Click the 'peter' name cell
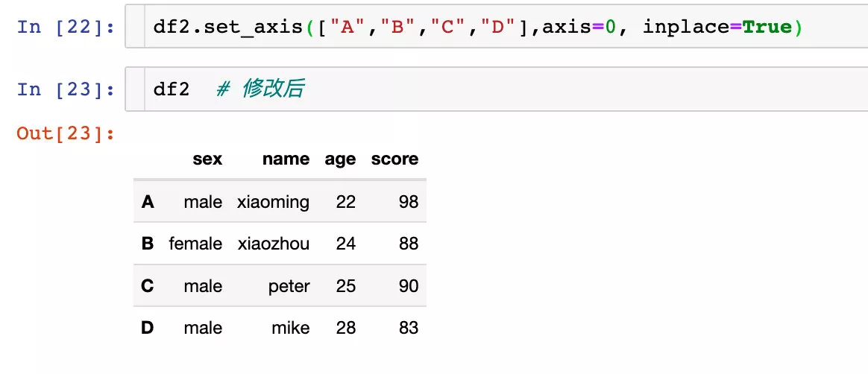Screen dimensions: 868x374 coord(289,287)
